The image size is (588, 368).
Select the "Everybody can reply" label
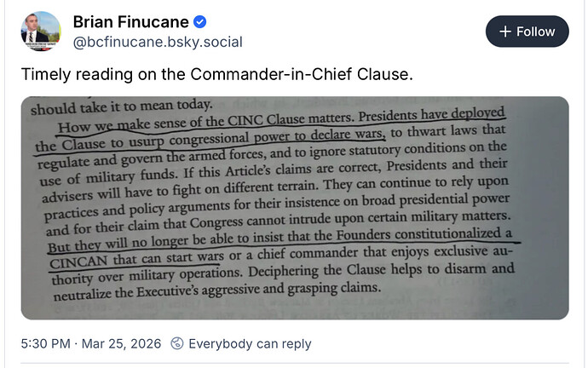(x=250, y=344)
